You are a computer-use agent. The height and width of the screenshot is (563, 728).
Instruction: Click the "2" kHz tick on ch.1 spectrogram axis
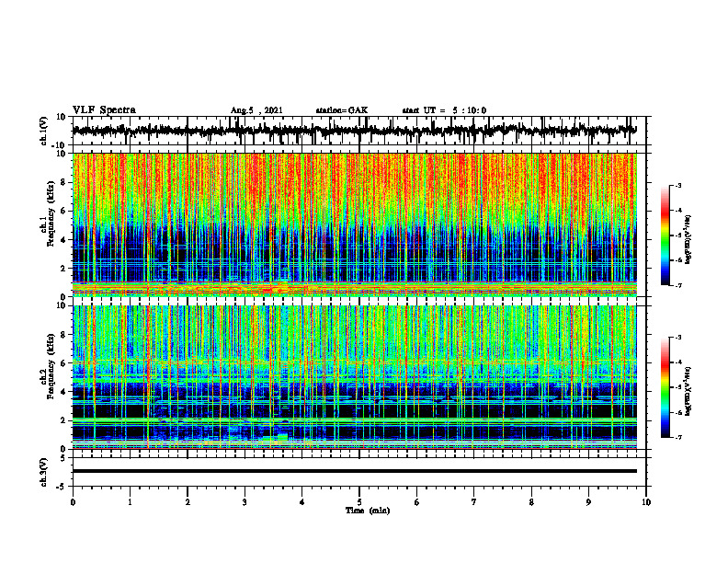pos(63,269)
